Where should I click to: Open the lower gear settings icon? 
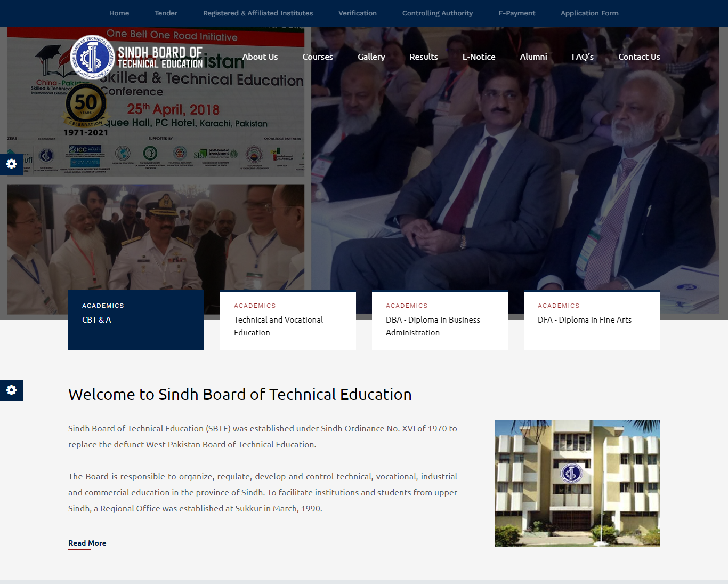coord(11,390)
